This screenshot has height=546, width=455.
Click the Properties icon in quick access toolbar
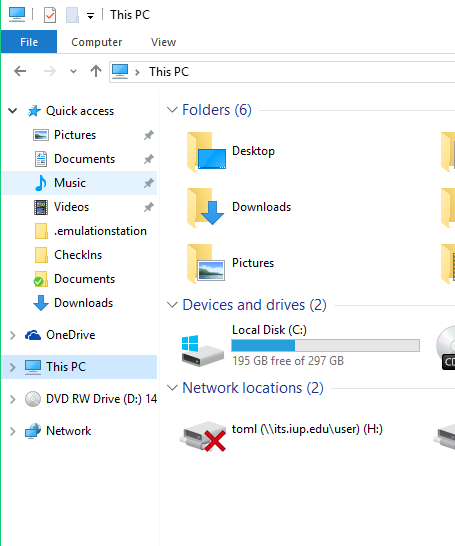point(50,15)
